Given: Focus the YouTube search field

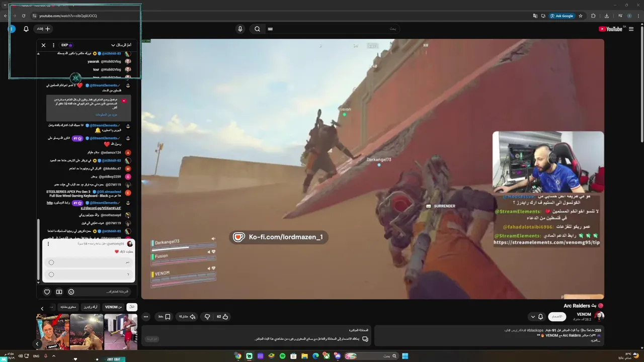Looking at the screenshot, I should tap(332, 29).
